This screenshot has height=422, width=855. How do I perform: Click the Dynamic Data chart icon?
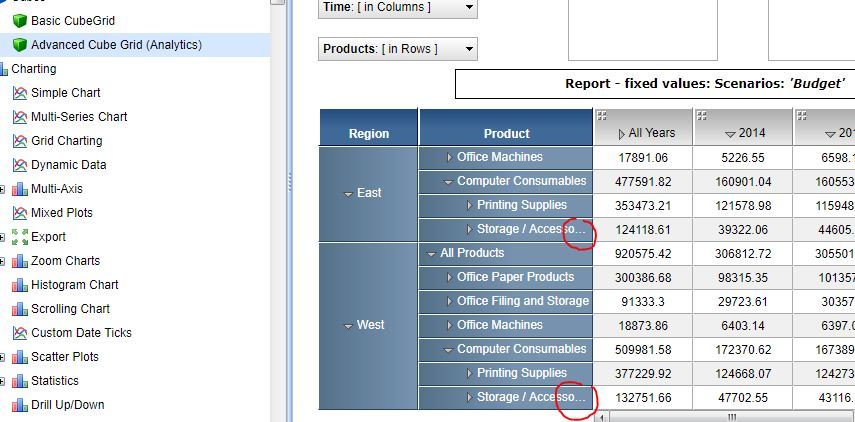tap(20, 165)
